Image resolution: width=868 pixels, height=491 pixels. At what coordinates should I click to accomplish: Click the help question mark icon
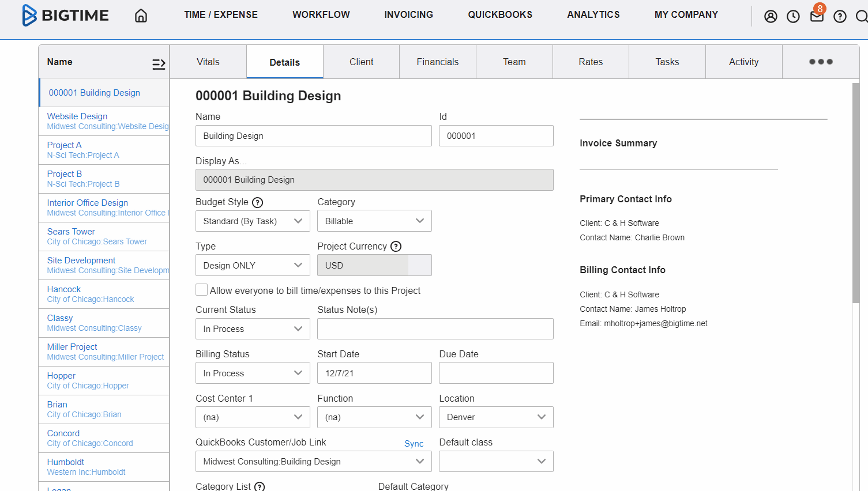(840, 16)
